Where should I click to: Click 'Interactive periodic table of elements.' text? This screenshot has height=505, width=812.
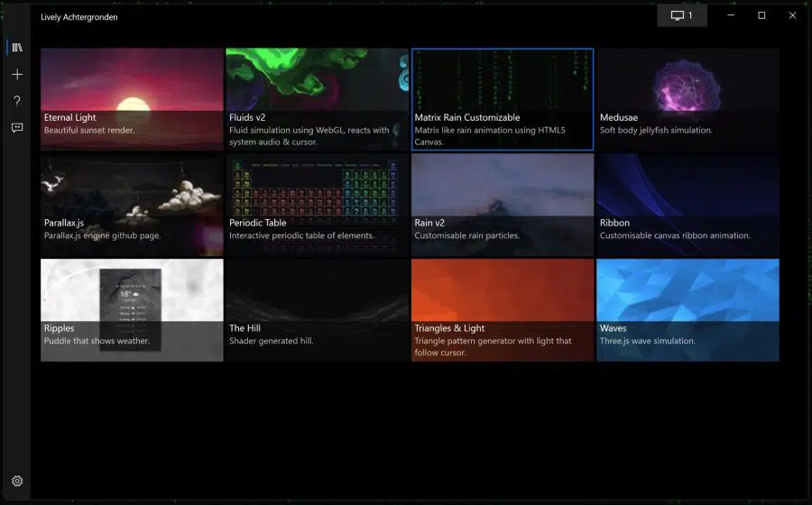click(301, 235)
